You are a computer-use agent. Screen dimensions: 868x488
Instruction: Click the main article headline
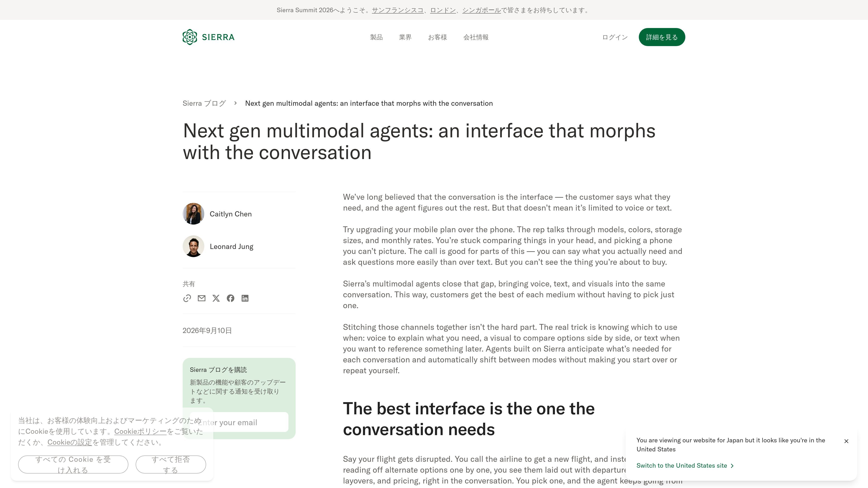click(x=419, y=141)
